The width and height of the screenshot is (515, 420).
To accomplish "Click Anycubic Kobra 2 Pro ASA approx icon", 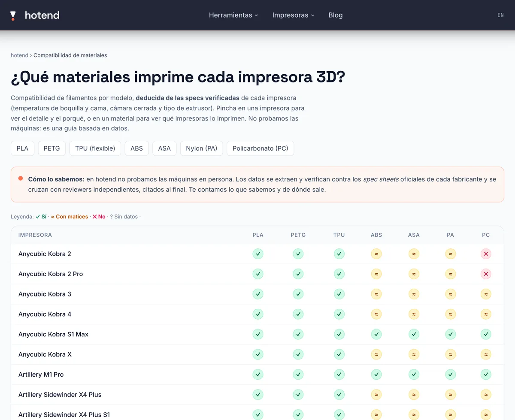I will [414, 274].
